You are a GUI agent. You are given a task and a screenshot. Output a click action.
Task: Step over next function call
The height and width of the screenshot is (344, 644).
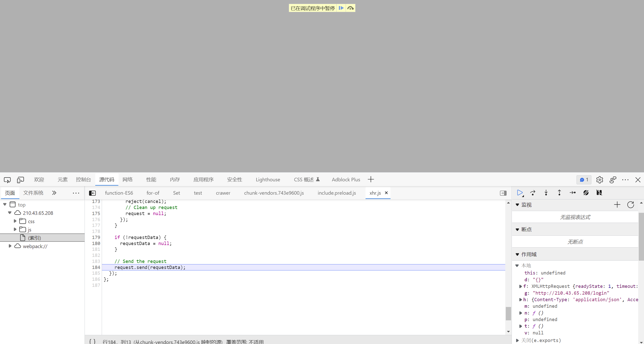[533, 193]
